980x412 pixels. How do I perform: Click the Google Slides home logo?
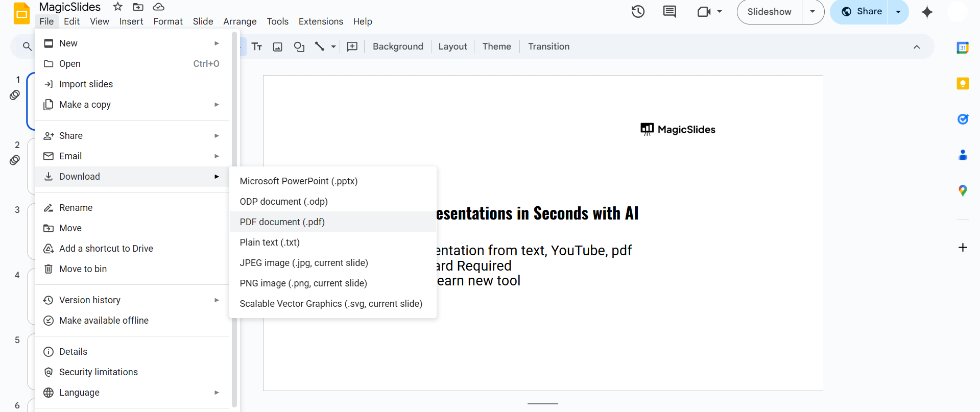[21, 13]
